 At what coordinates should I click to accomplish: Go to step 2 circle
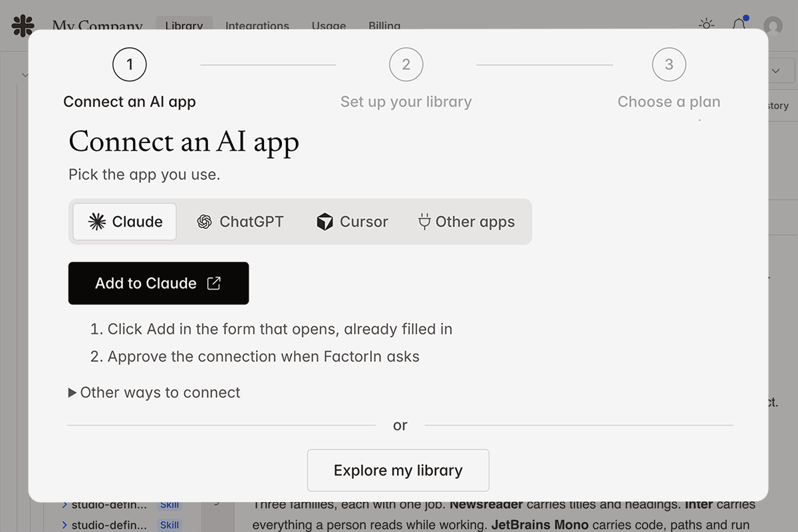click(x=406, y=65)
